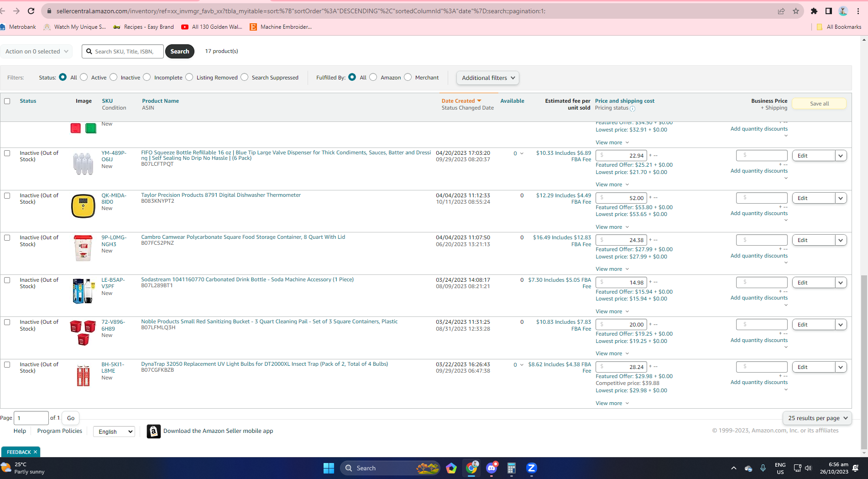868x479 pixels.
Task: Open the 25 results per page dropdown
Action: [x=817, y=418]
